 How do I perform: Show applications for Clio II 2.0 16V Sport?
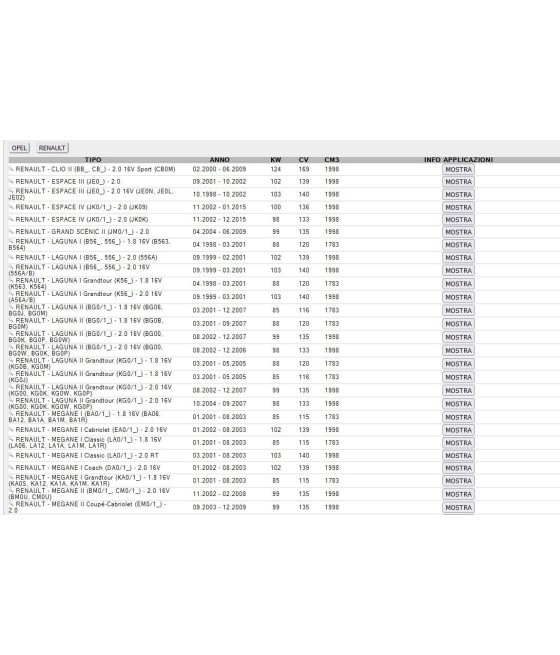tap(458, 170)
